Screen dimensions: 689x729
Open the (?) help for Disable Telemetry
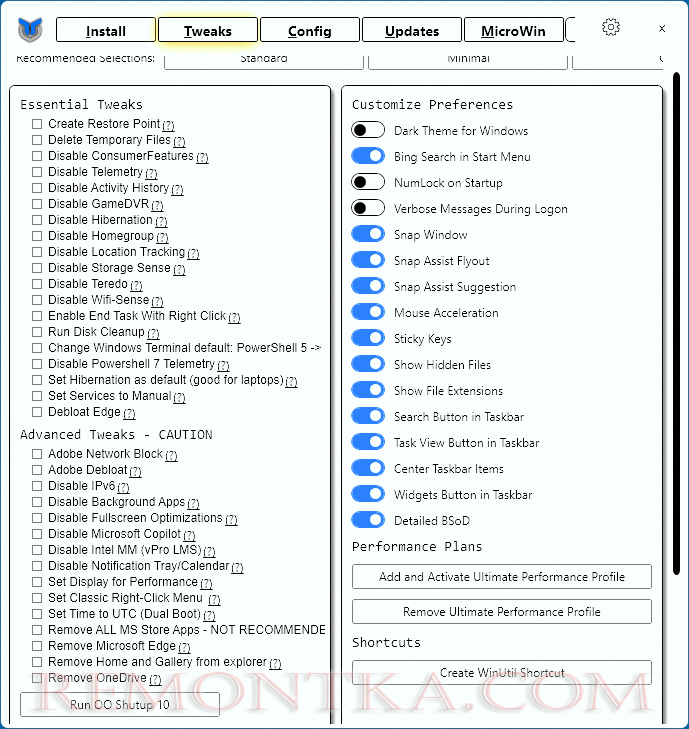[151, 173]
